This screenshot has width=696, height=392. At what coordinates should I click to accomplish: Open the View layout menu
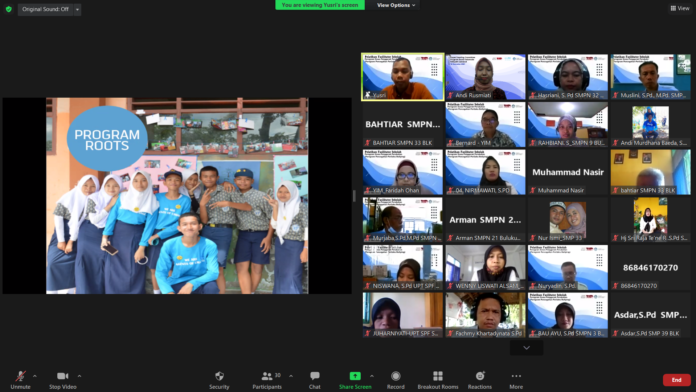(x=680, y=8)
